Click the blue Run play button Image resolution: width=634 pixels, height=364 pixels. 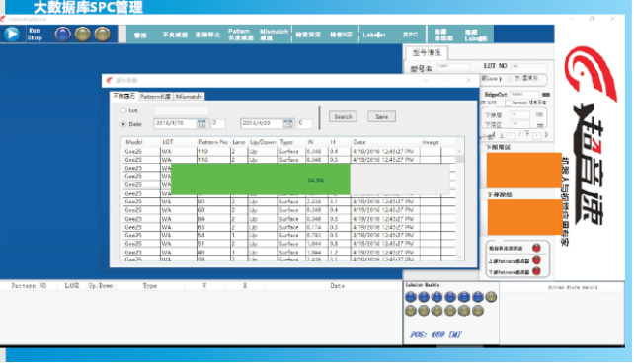(12, 34)
